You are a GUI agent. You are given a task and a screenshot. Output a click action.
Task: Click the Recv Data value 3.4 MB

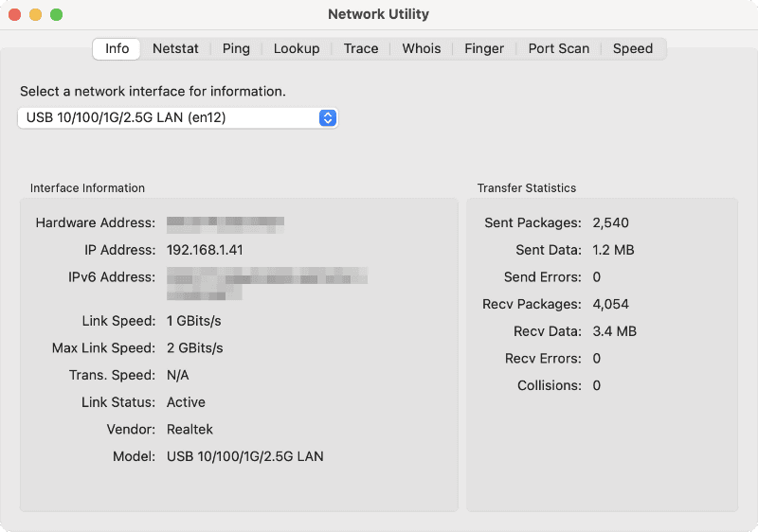[x=614, y=331]
